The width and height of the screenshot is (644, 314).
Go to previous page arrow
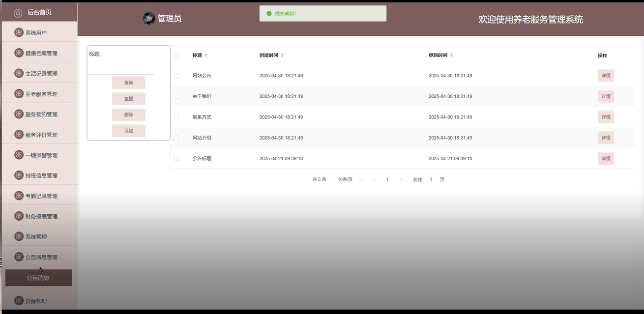pyautogui.click(x=374, y=179)
